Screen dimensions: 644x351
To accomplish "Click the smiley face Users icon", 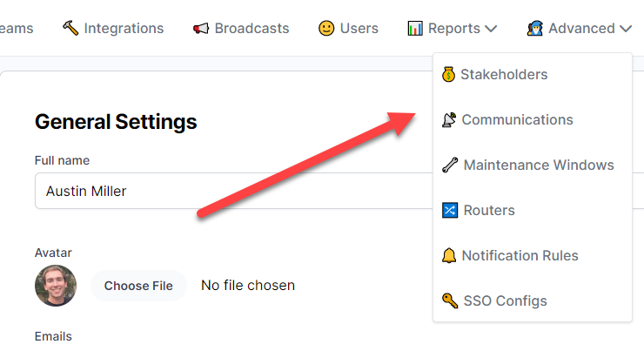I will click(x=326, y=28).
